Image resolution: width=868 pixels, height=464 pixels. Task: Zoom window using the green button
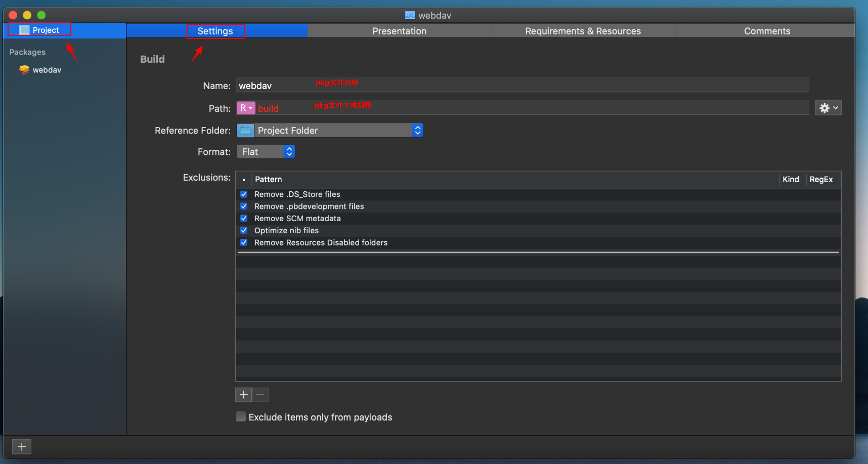41,15
